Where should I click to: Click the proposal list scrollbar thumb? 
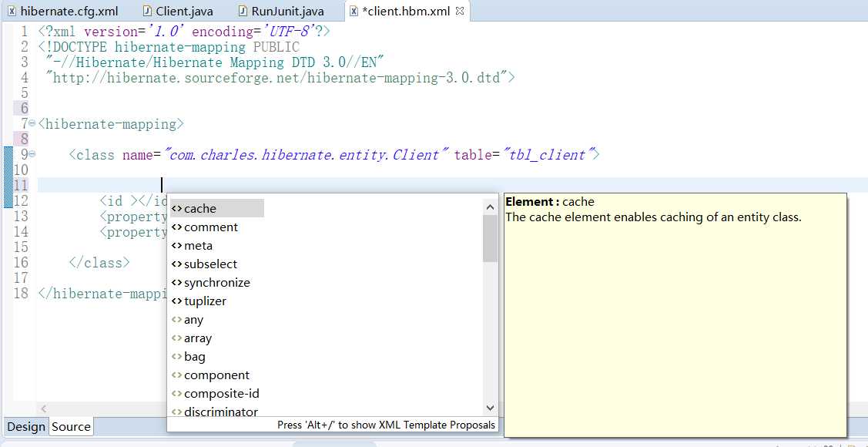pos(491,238)
